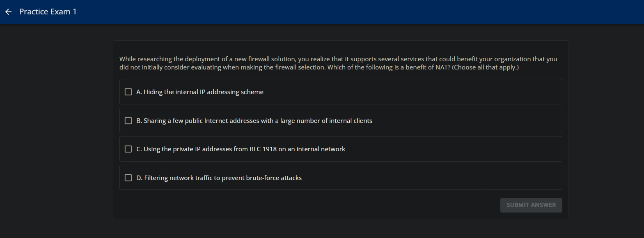
Task: Click card space left of the SUBMIT ANSWER button
Action: [x=308, y=205]
